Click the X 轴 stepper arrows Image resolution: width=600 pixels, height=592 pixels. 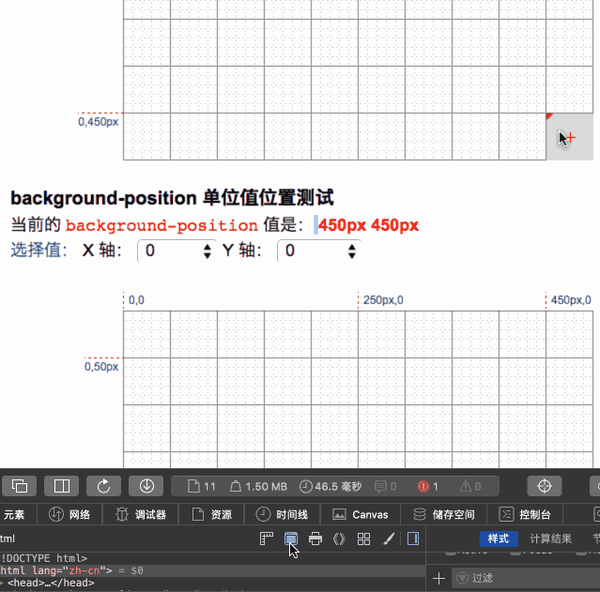pyautogui.click(x=207, y=251)
